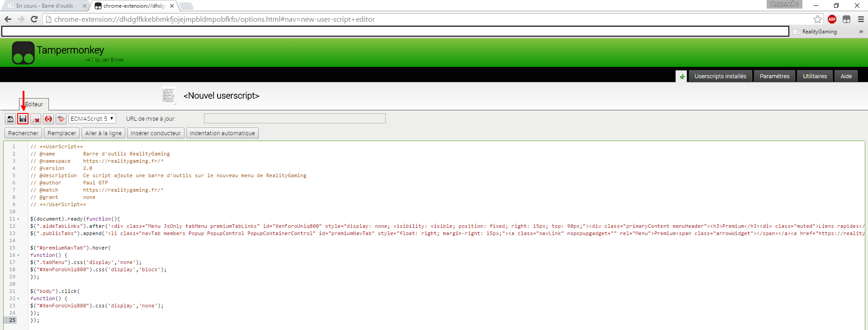The width and height of the screenshot is (868, 330).
Task: Show more bookmarks with the double chevron
Action: 861,32
